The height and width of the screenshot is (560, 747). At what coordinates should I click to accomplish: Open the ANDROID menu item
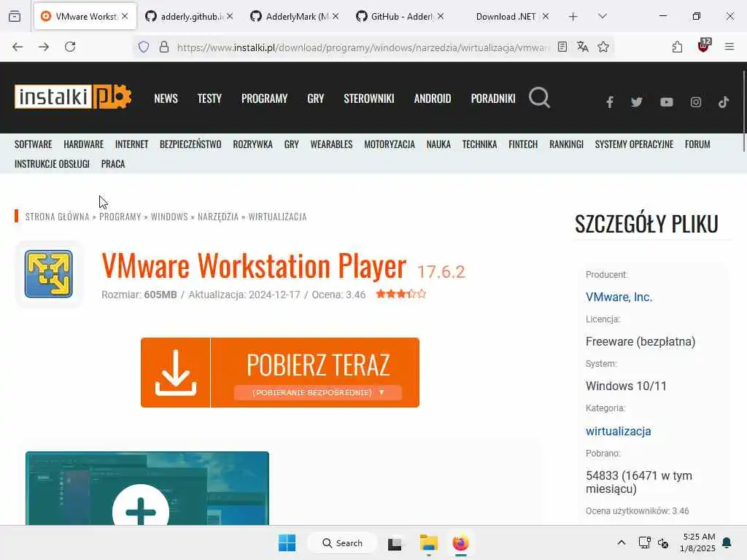coord(432,98)
